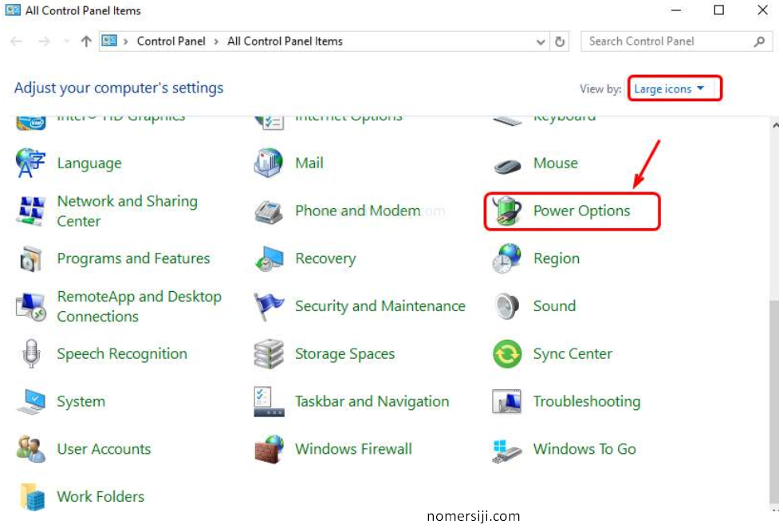Click the Control Panel breadcrumb segment
The height and width of the screenshot is (532, 783).
point(171,41)
